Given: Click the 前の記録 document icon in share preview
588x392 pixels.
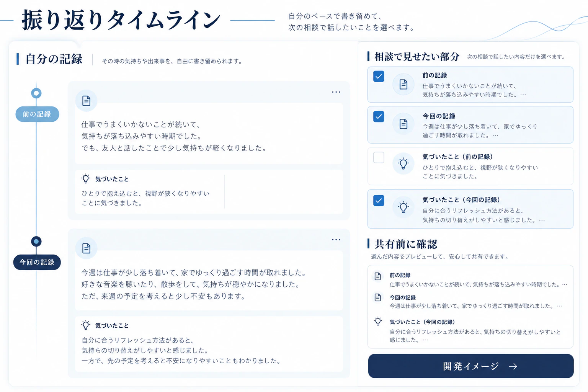Looking at the screenshot, I should pyautogui.click(x=378, y=276).
